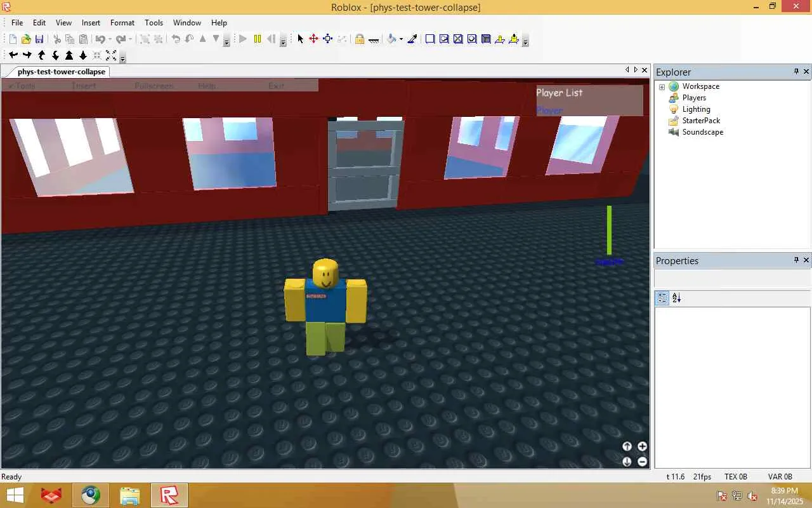Save the place with the floppy icon

(39, 39)
